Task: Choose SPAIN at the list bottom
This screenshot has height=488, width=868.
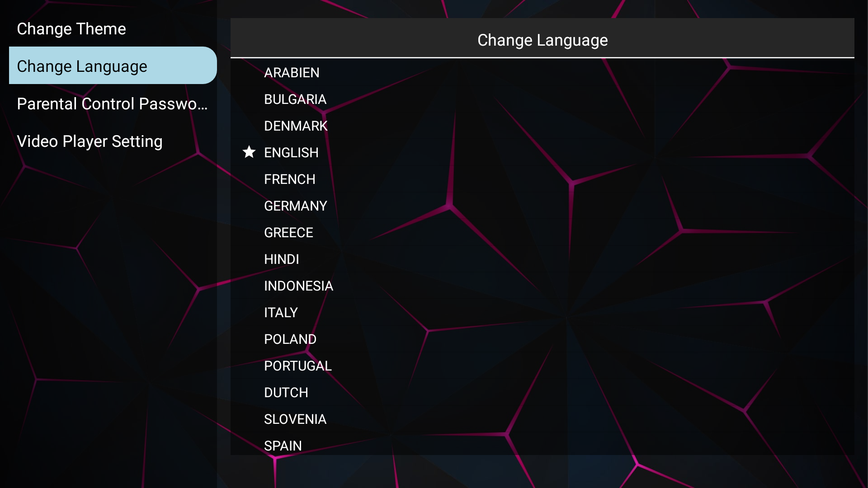Action: coord(283,446)
